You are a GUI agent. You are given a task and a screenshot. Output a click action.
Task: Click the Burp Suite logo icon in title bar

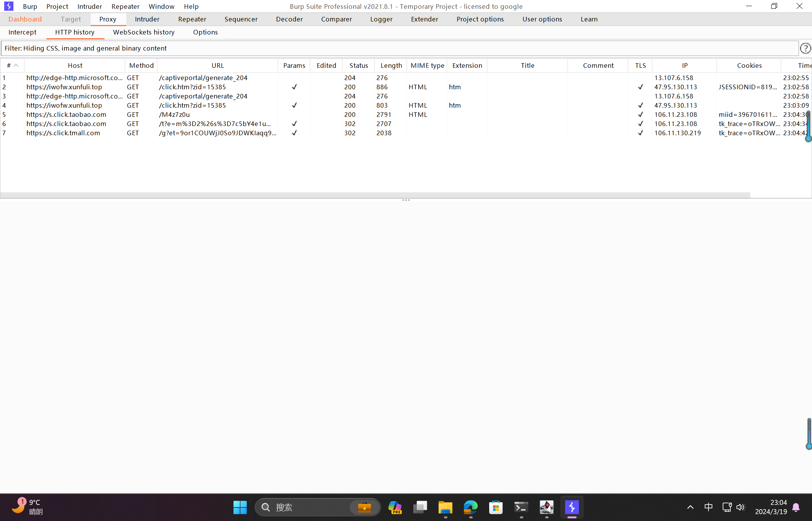click(8, 6)
